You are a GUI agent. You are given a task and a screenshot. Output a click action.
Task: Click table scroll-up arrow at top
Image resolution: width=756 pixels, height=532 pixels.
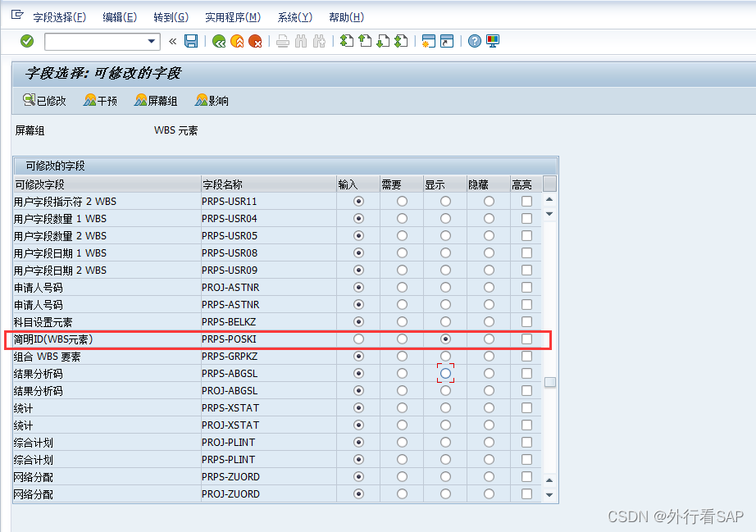tap(549, 199)
